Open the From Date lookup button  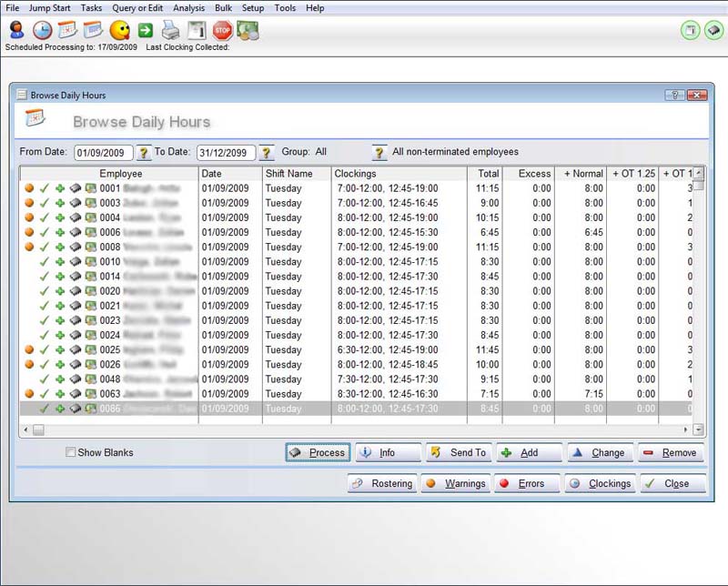point(144,153)
